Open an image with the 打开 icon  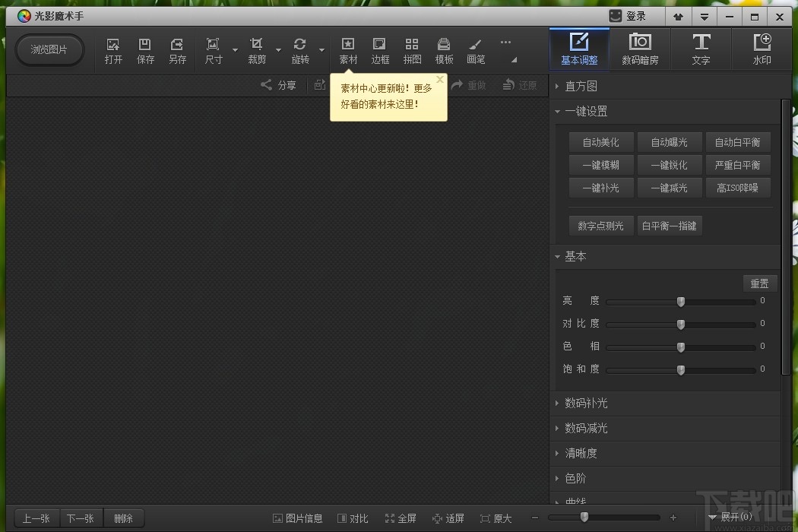(x=113, y=51)
